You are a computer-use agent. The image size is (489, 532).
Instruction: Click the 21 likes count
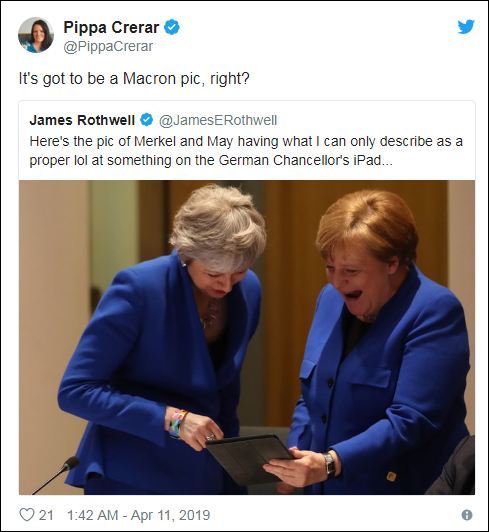(x=46, y=515)
